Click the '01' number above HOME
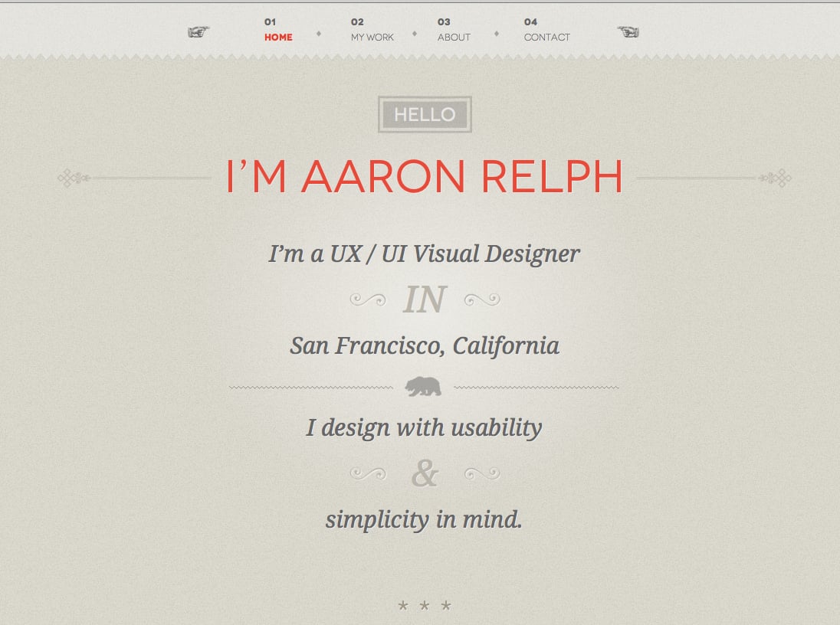The width and height of the screenshot is (840, 625). click(x=268, y=22)
